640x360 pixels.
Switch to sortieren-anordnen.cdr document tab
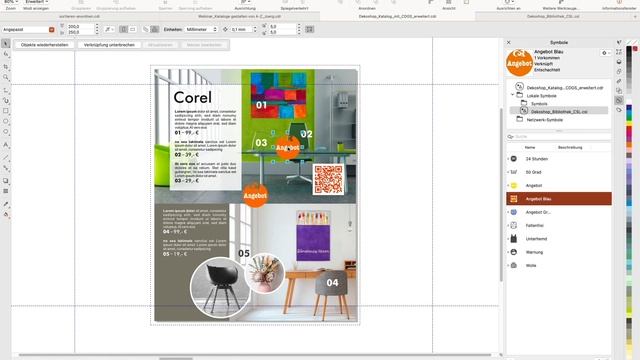click(80, 17)
